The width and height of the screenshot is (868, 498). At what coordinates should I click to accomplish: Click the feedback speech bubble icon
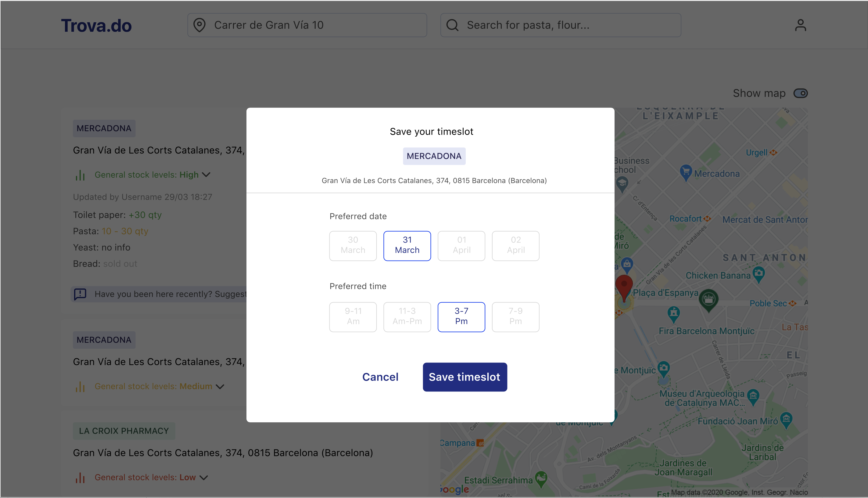click(80, 294)
